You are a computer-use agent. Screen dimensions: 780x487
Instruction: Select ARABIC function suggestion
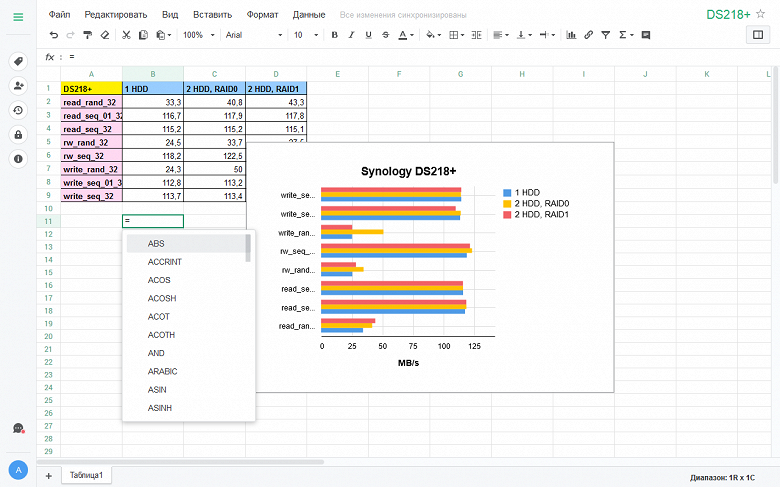[162, 371]
